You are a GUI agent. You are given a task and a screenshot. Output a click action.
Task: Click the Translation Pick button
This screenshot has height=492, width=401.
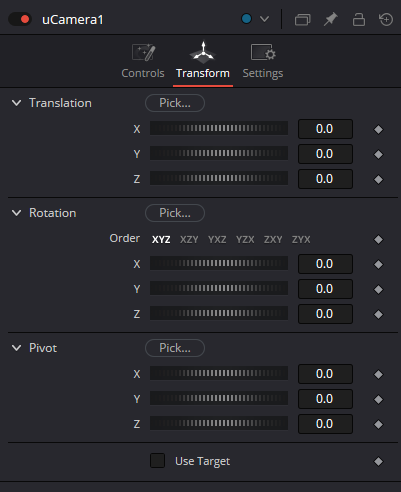[175, 103]
